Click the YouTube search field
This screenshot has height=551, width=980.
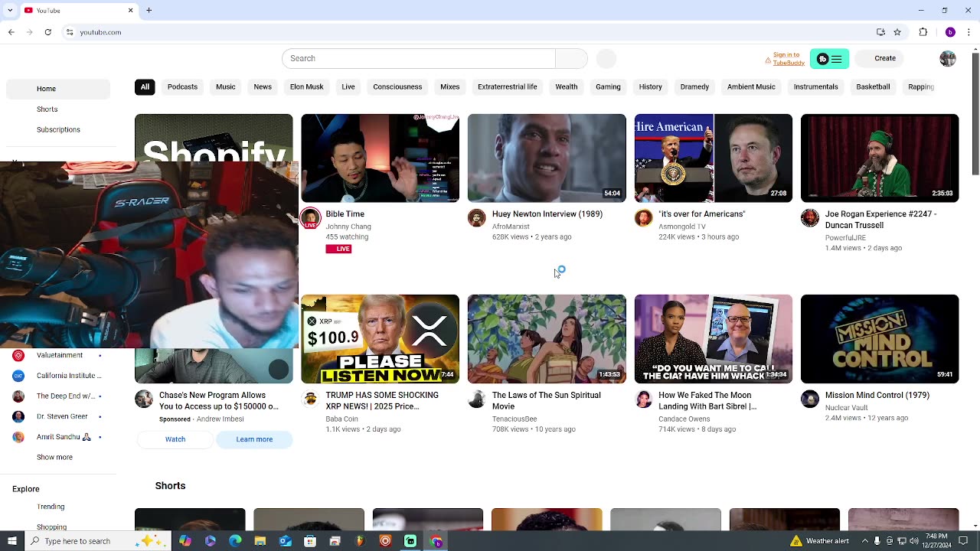[x=418, y=58]
